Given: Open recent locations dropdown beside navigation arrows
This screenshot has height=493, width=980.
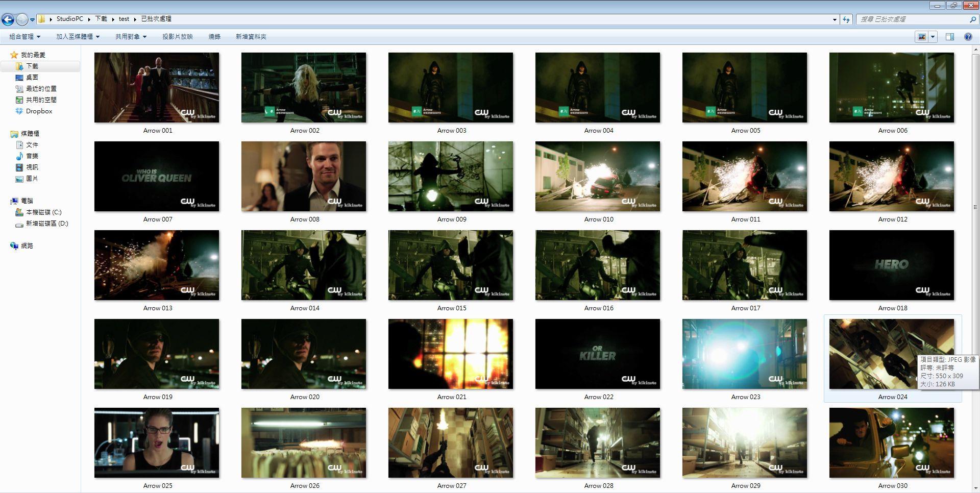Looking at the screenshot, I should (x=32, y=20).
